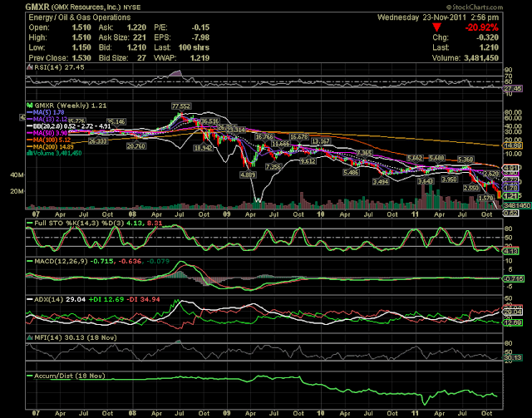Click the orange 14.89 axis value tag
This screenshot has width=532, height=418.
(x=513, y=146)
